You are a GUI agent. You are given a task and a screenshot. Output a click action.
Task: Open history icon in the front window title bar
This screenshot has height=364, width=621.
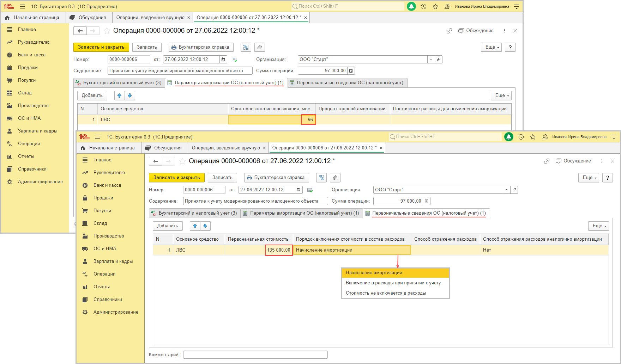click(x=521, y=137)
